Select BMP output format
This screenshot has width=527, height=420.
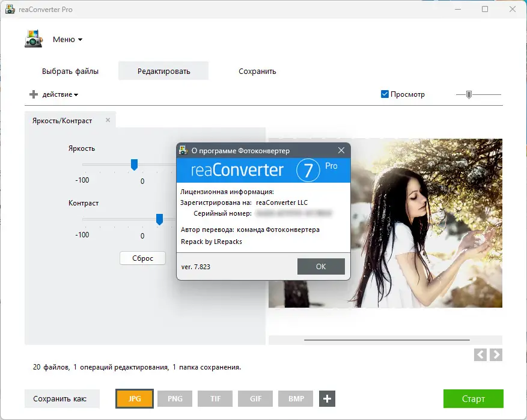[x=296, y=398]
